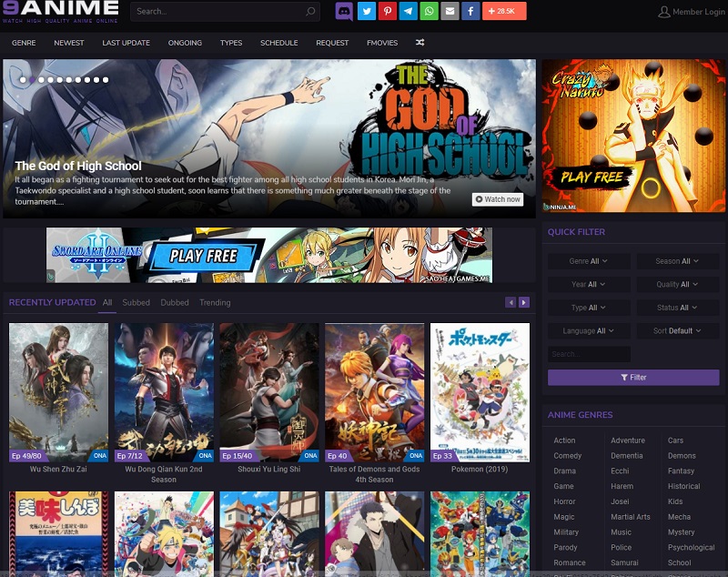Click the Watch now button
The image size is (728, 577).
click(497, 199)
